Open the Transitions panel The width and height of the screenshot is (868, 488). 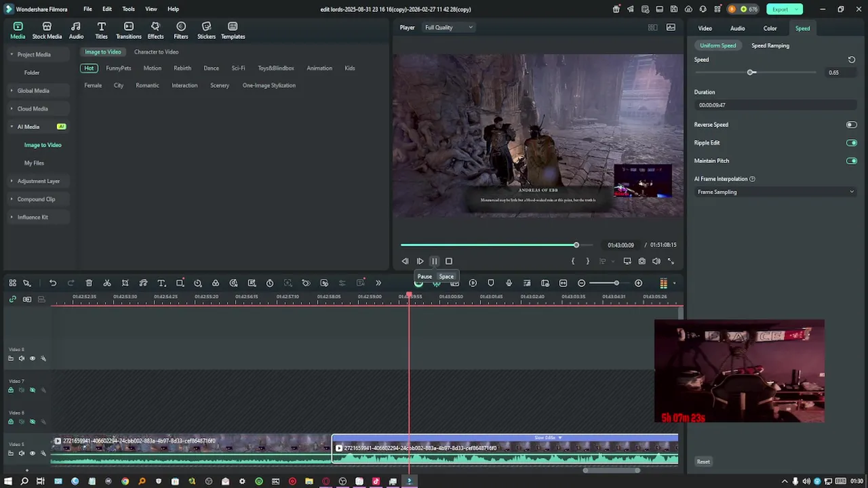[x=128, y=30]
